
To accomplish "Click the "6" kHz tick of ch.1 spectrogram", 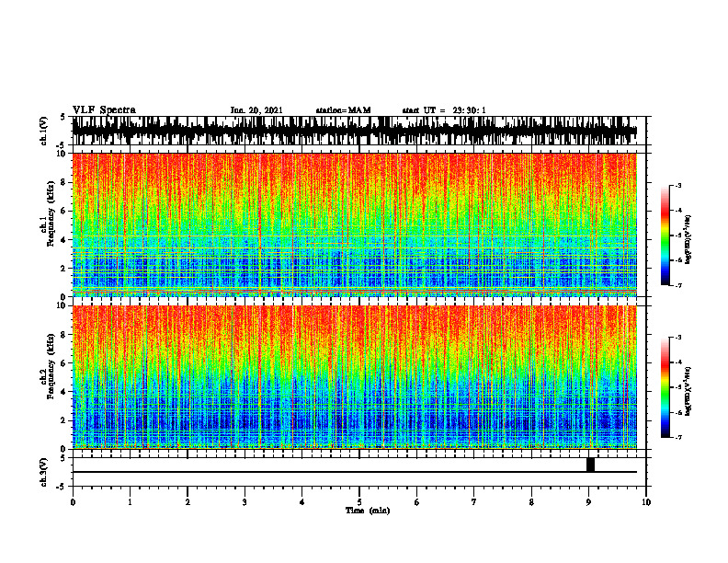I will pos(65,211).
